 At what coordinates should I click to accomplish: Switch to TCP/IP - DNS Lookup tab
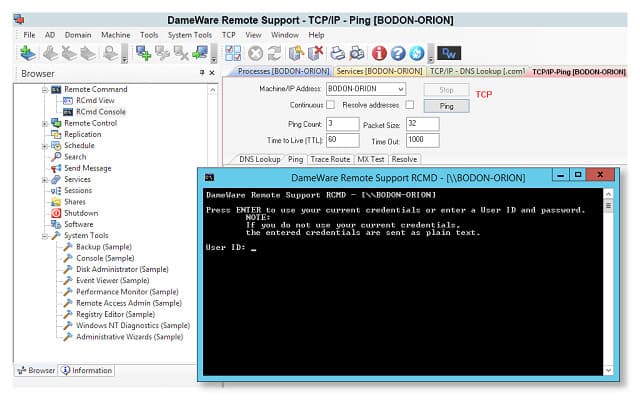point(478,71)
